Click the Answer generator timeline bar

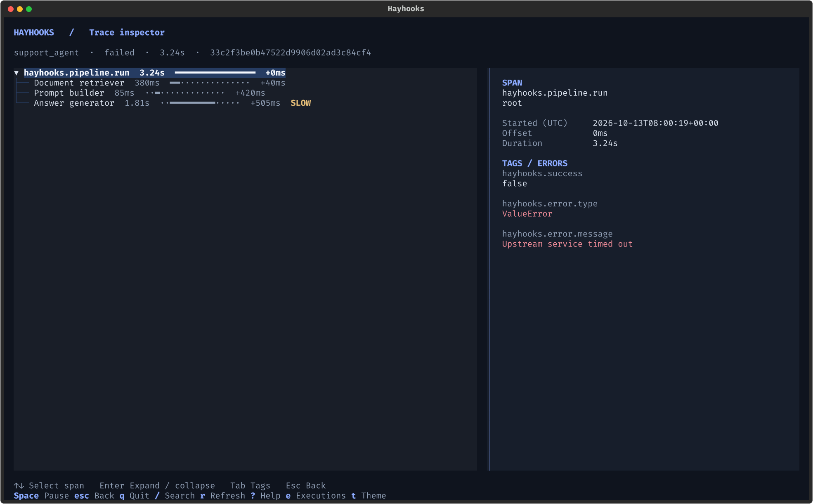coord(200,103)
